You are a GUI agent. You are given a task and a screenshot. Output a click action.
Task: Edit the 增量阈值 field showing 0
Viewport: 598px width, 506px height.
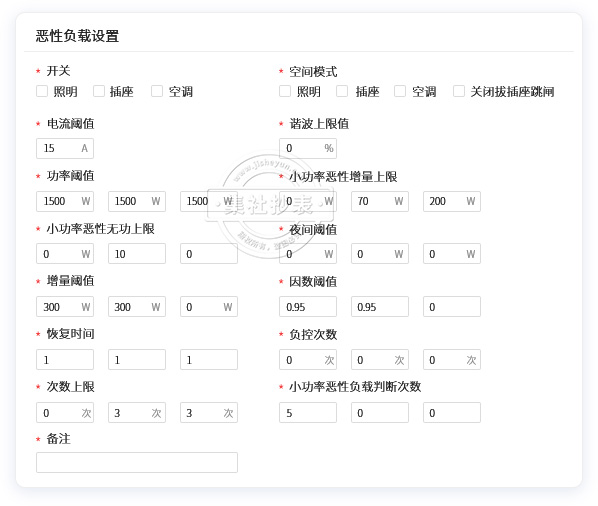[x=209, y=307]
